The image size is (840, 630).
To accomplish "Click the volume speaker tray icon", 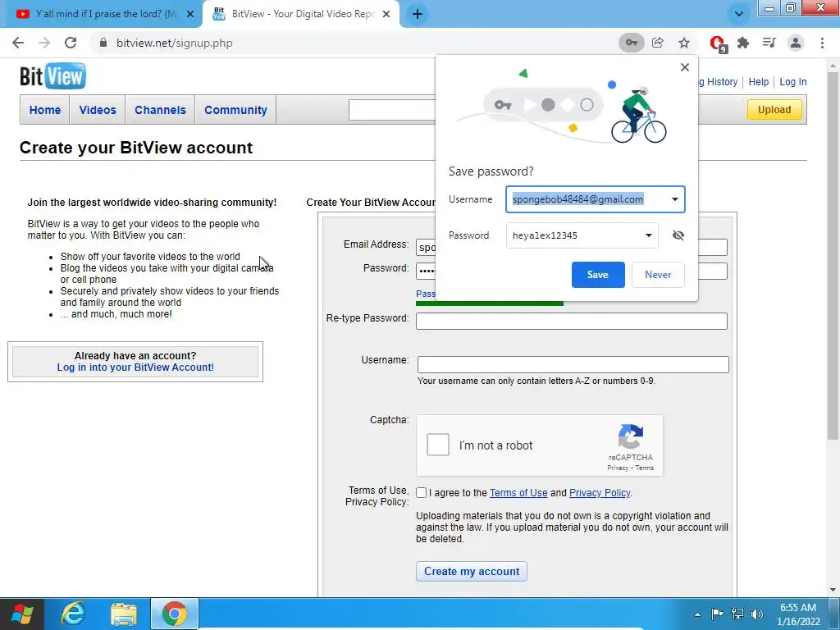I will click(757, 614).
